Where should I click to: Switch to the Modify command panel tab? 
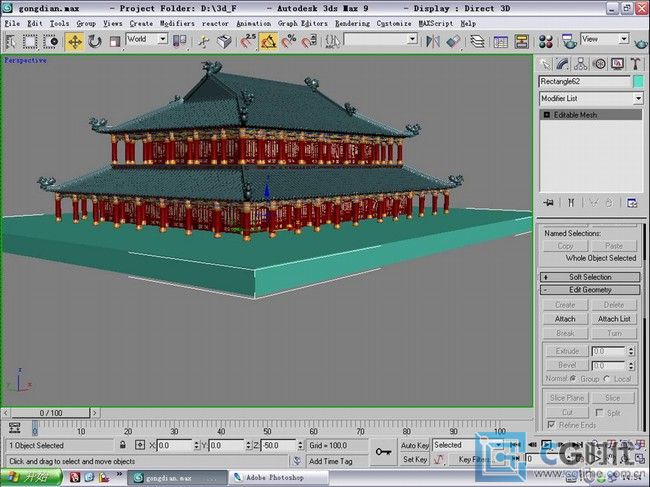pyautogui.click(x=563, y=64)
